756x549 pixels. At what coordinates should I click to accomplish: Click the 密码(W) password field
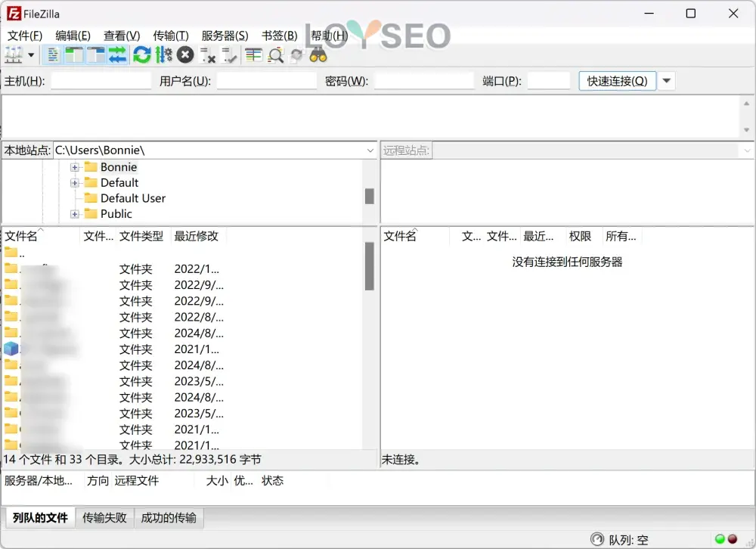coord(424,81)
